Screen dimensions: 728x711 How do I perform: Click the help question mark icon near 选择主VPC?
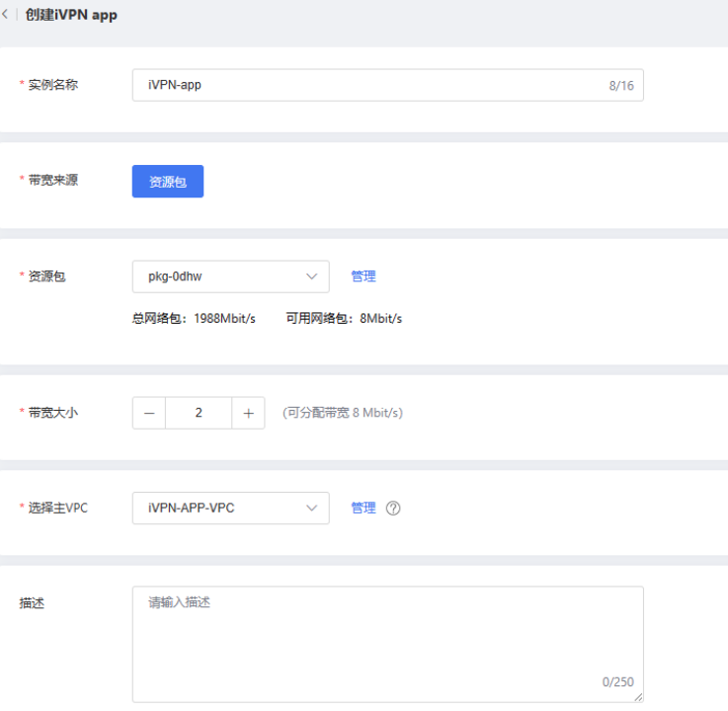(393, 509)
